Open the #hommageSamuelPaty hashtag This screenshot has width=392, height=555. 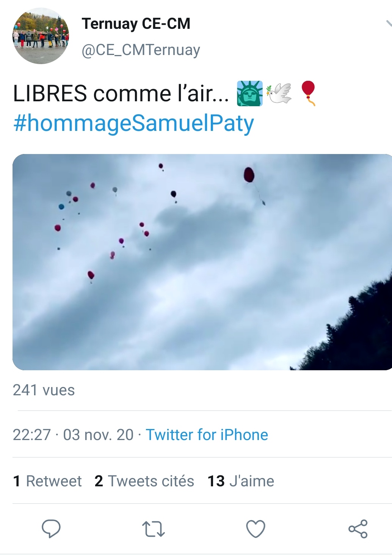coord(133,123)
